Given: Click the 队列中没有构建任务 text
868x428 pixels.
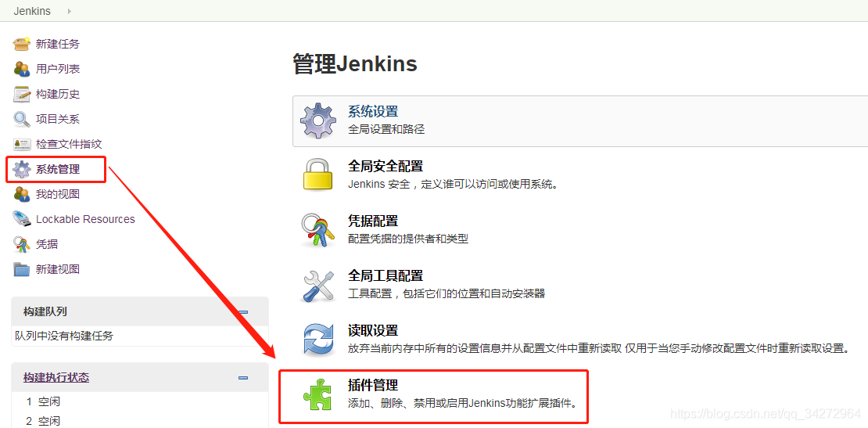Looking at the screenshot, I should (x=63, y=336).
